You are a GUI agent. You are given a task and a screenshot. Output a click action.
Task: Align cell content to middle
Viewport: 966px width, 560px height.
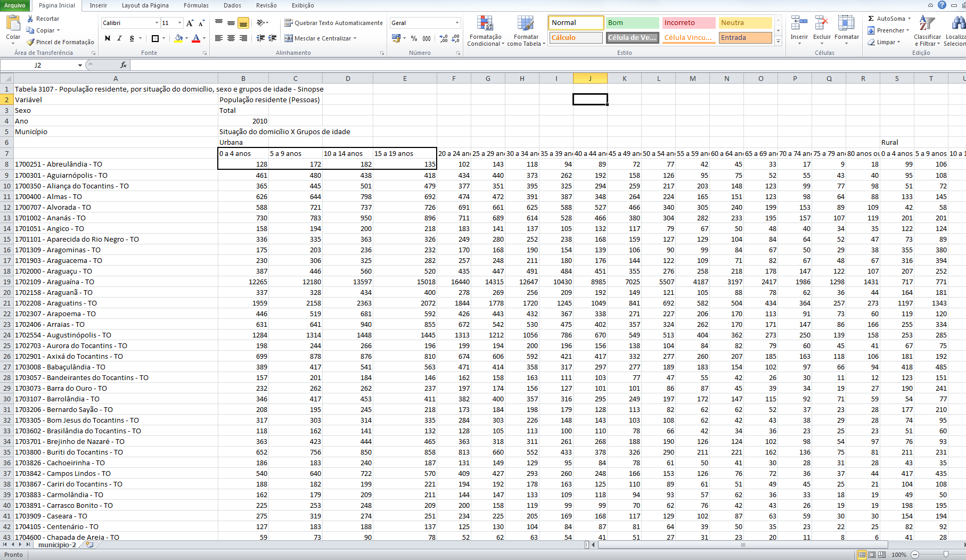(231, 23)
